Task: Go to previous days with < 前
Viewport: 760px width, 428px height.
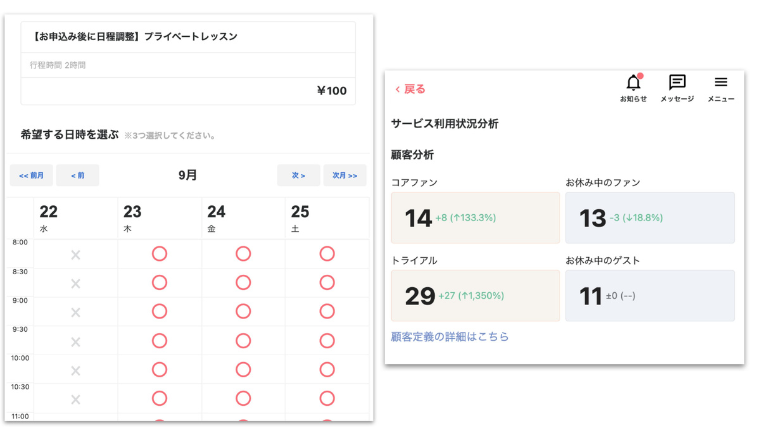Action: (78, 175)
